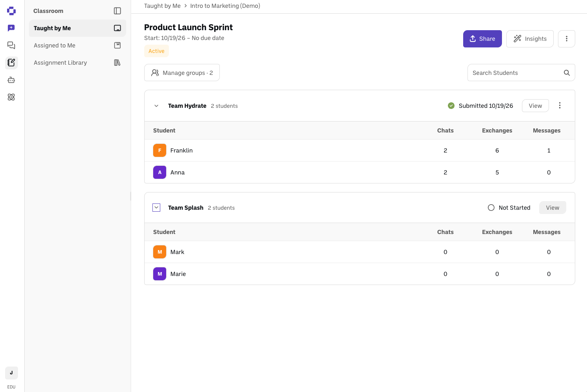Click the Marie student name
587x392 pixels.
click(x=178, y=274)
